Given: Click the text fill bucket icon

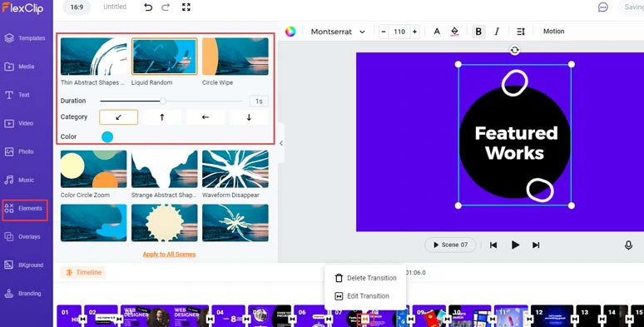Looking at the screenshot, I should [x=454, y=32].
